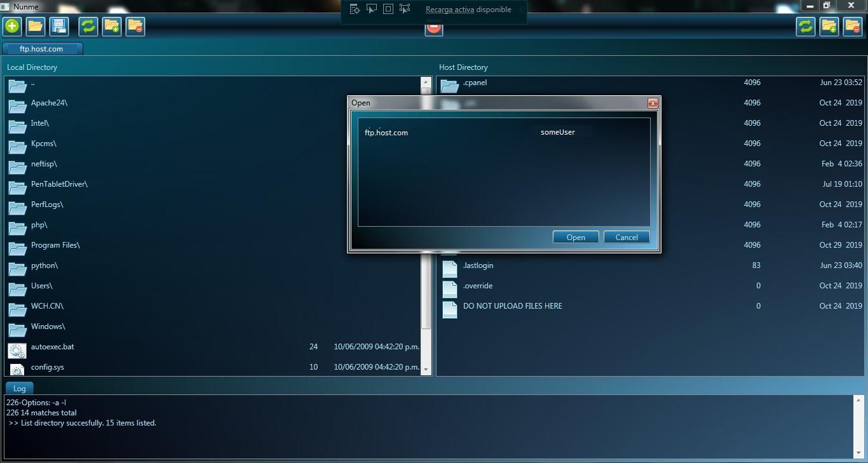The image size is (868, 463).
Task: Close the Open dialog with the red X
Action: tap(652, 103)
